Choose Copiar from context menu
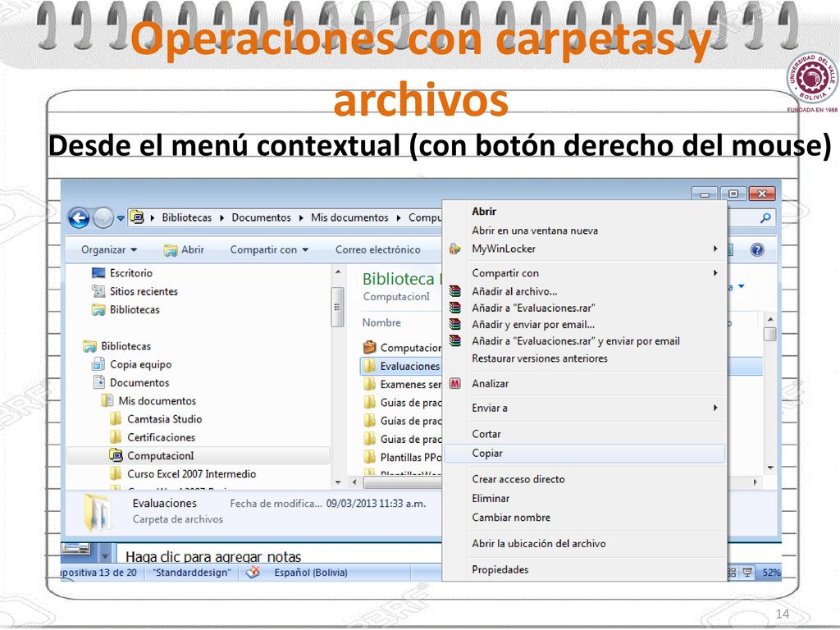The height and width of the screenshot is (630, 840). pos(584,453)
